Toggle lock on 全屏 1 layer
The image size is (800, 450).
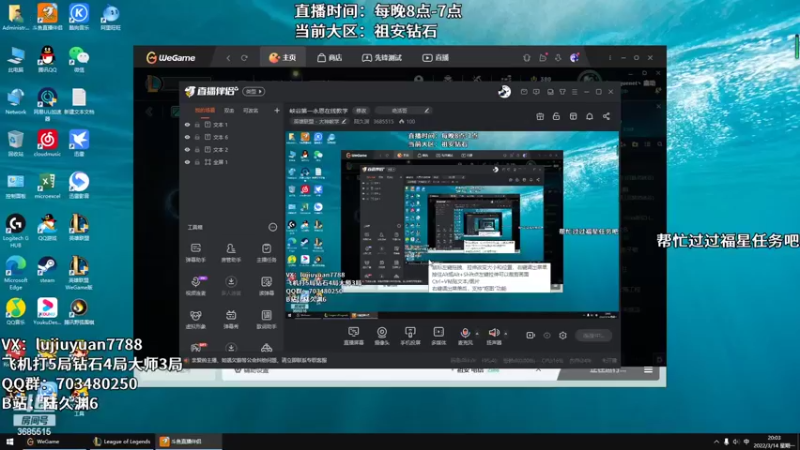(197, 162)
